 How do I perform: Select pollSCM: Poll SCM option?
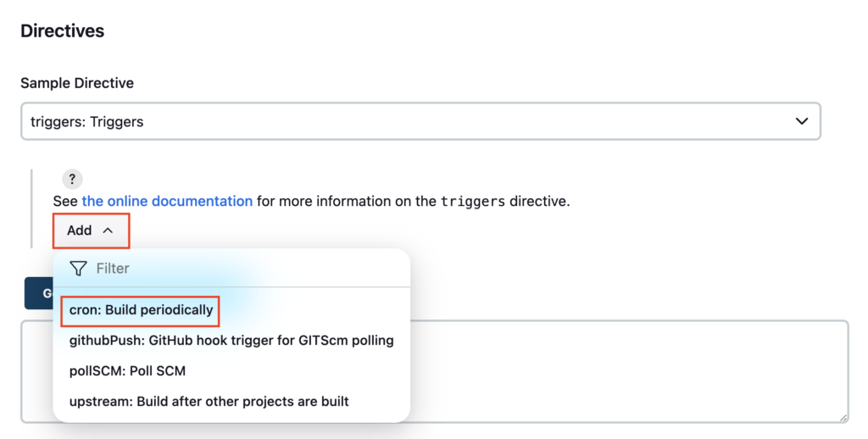[127, 371]
